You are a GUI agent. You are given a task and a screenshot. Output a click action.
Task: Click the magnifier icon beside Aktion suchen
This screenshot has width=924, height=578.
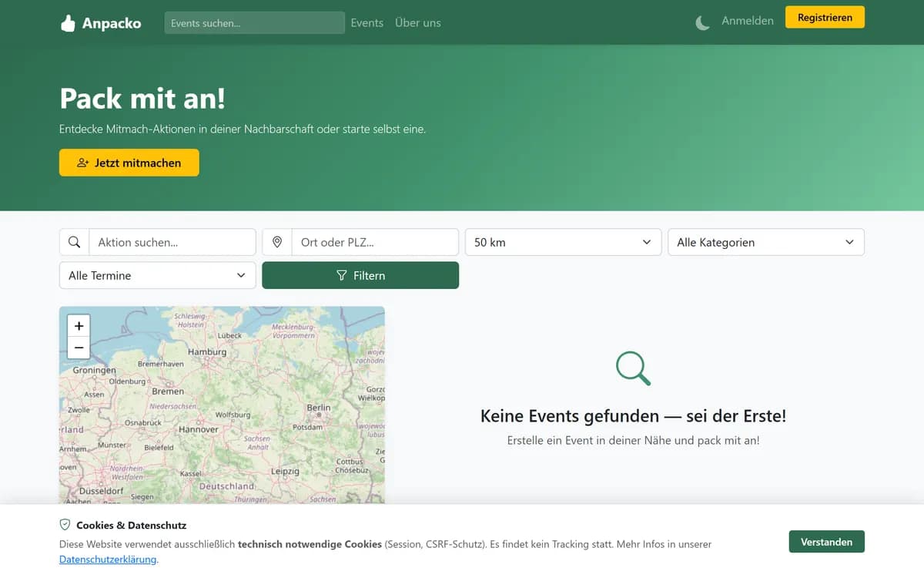[x=75, y=242]
